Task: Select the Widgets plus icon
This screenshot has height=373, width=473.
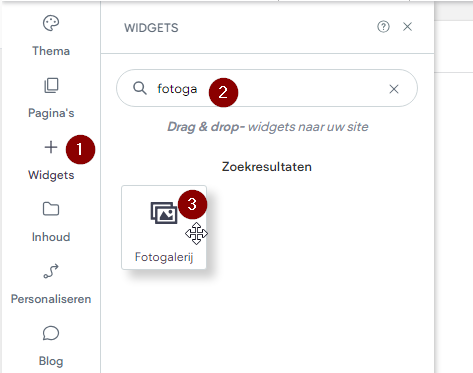Action: click(51, 147)
